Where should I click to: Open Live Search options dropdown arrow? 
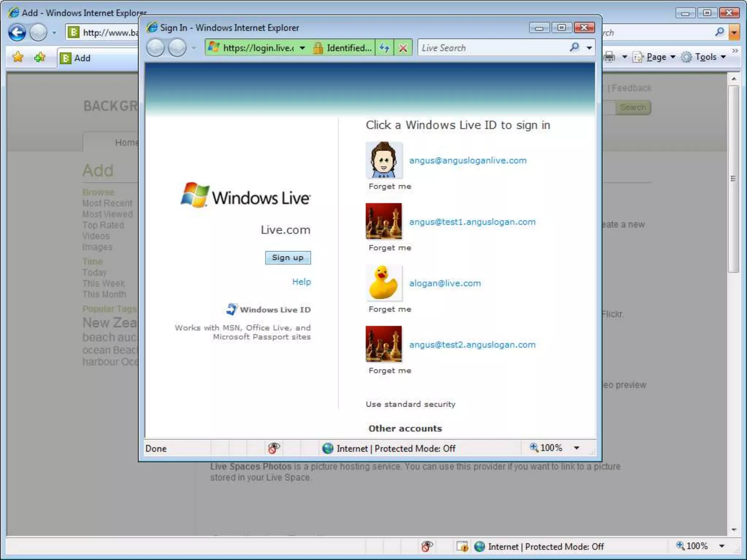tap(589, 48)
